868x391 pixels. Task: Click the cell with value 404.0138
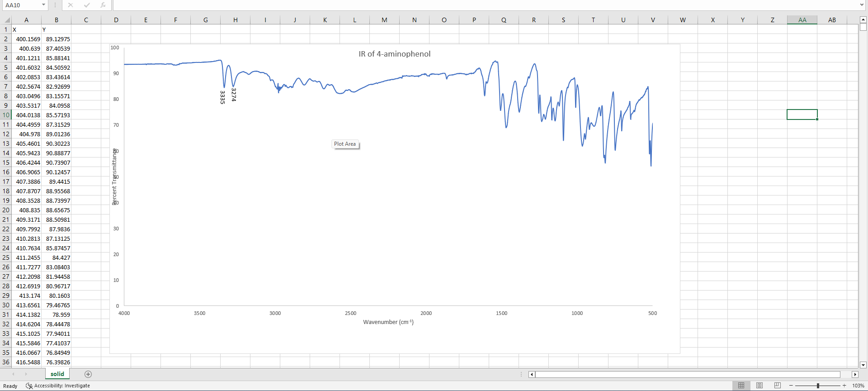coord(26,115)
